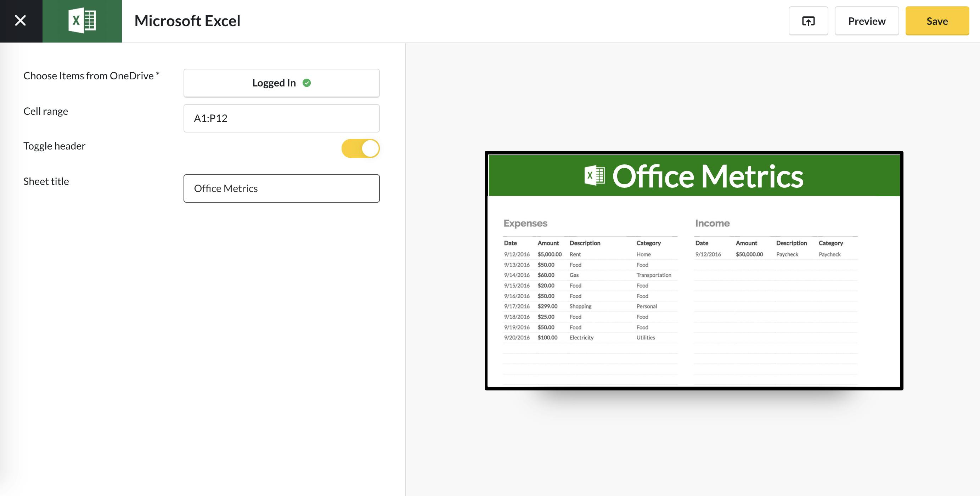This screenshot has height=496, width=980.
Task: Click the 'Toggle header' label
Action: pyautogui.click(x=55, y=146)
